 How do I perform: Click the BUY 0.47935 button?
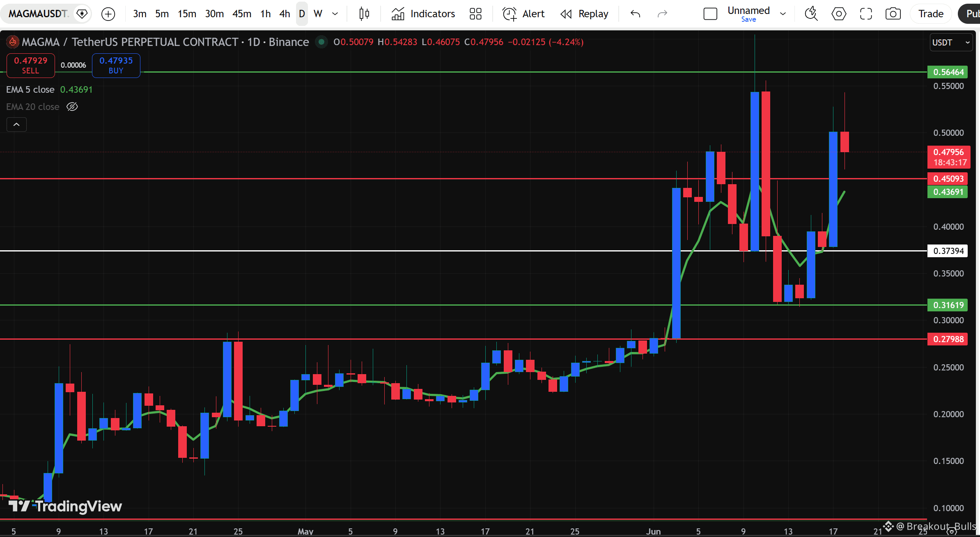click(x=116, y=65)
